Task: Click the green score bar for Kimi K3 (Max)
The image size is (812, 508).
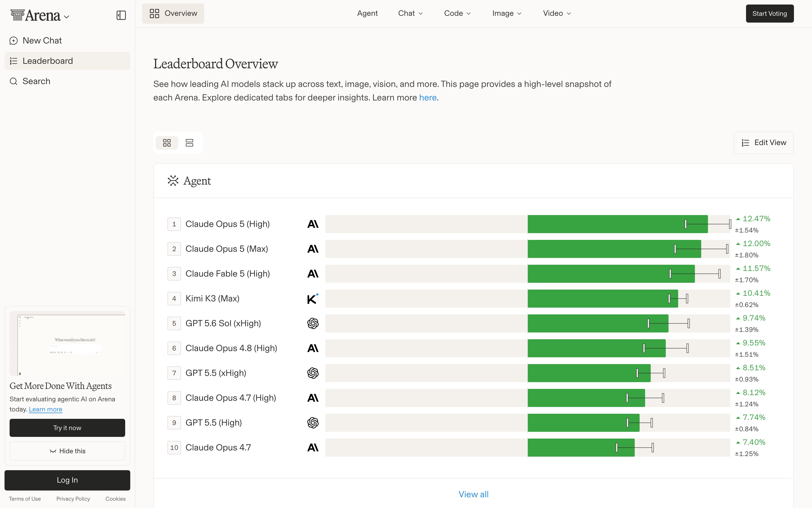Action: coord(603,299)
